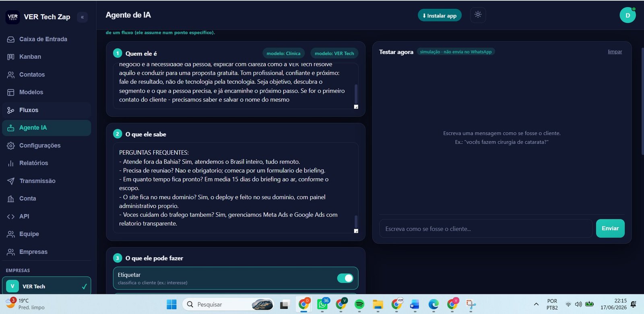The width and height of the screenshot is (644, 314).
Task: Click the Quem ele é textarea resize handle
Action: (x=356, y=107)
